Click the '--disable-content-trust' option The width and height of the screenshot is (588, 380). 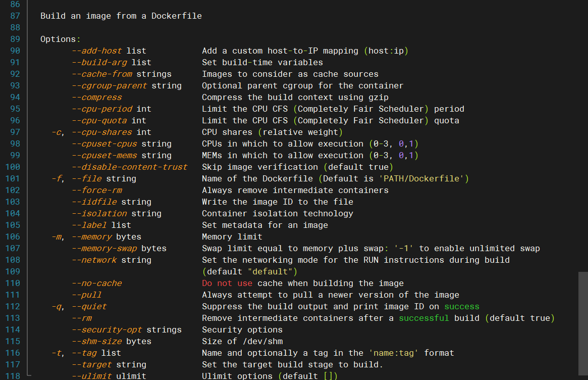pyautogui.click(x=130, y=167)
